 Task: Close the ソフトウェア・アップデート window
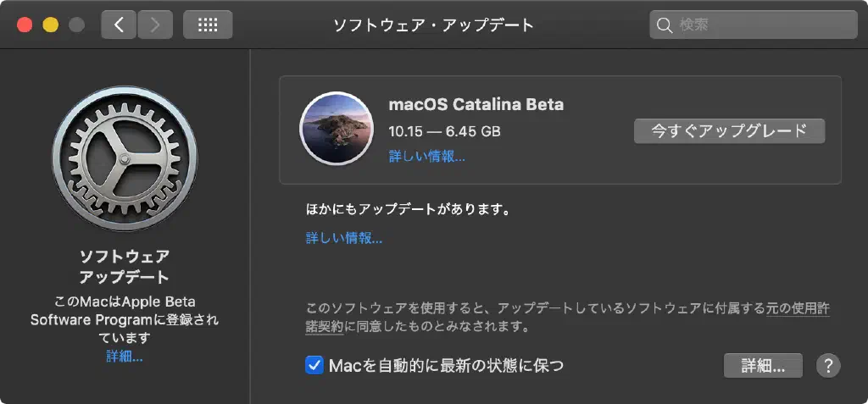coord(24,25)
